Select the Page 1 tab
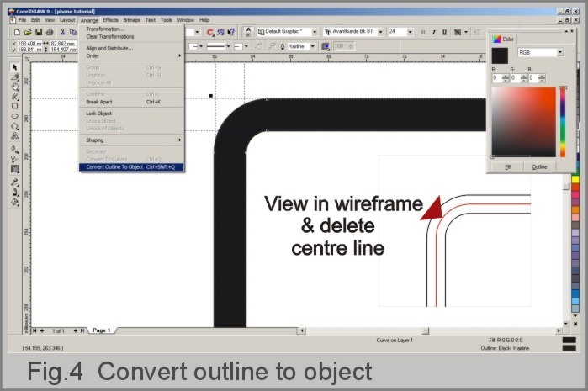This screenshot has height=391, width=588. pos(101,330)
